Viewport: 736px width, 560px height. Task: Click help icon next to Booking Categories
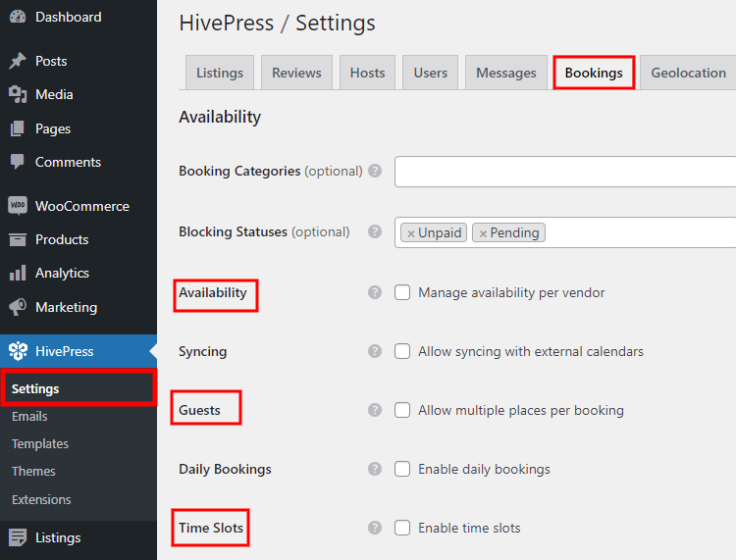pyautogui.click(x=375, y=171)
